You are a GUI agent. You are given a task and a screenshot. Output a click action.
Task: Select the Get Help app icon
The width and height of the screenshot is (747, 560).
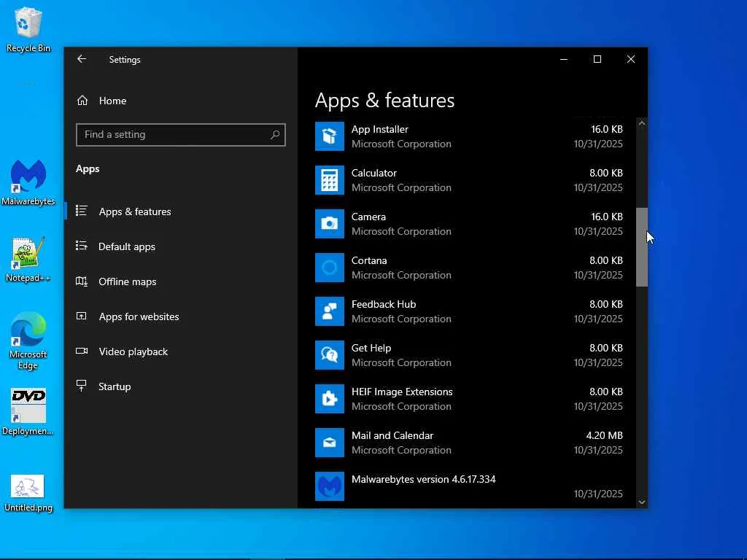click(329, 355)
